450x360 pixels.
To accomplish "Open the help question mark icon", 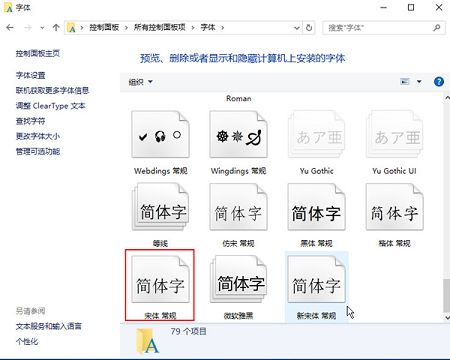I will coord(439,81).
